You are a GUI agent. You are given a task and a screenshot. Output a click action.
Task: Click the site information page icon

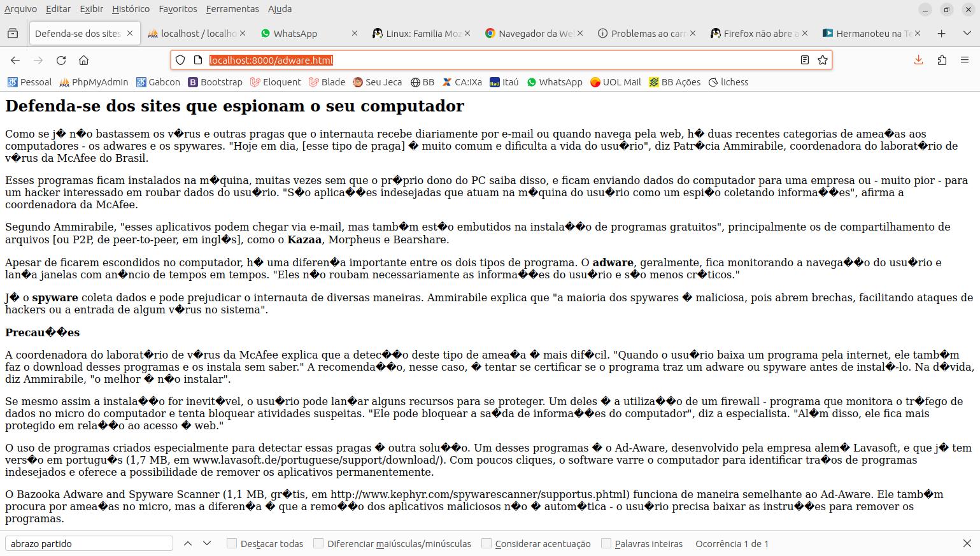click(x=198, y=60)
